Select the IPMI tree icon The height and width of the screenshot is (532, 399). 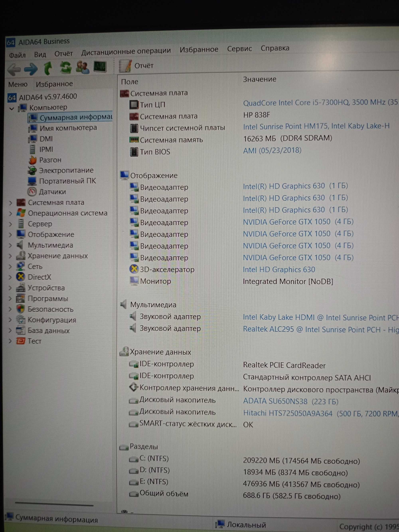coord(32,149)
